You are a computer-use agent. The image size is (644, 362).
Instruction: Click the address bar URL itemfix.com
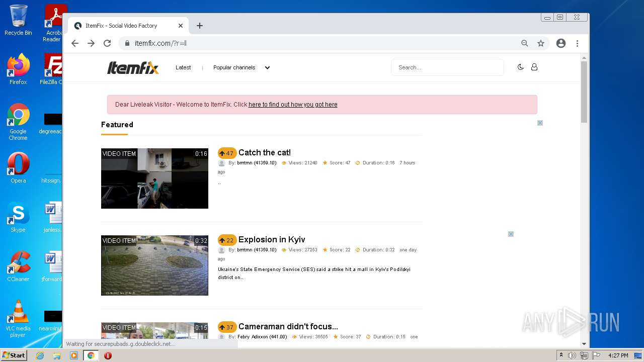pos(160,43)
